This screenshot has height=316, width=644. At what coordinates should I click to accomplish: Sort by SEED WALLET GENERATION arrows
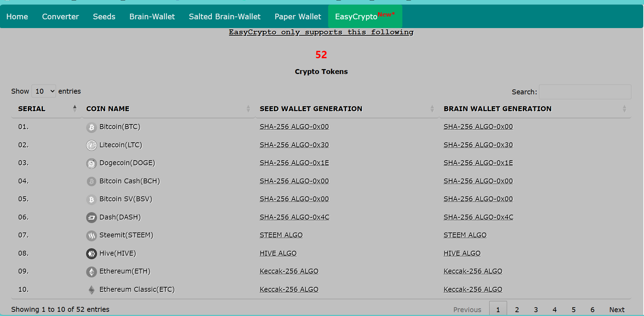point(432,109)
